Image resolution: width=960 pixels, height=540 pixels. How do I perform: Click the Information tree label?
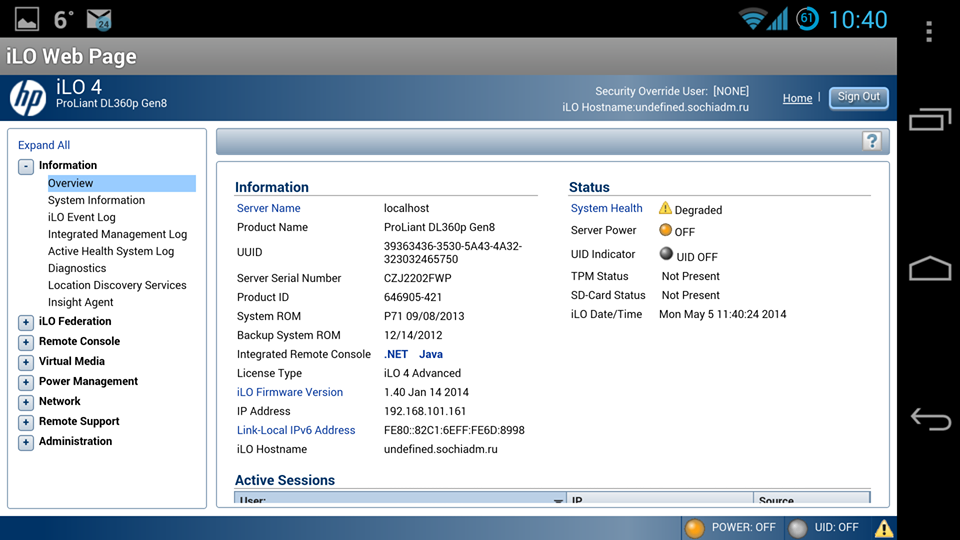[x=67, y=165]
